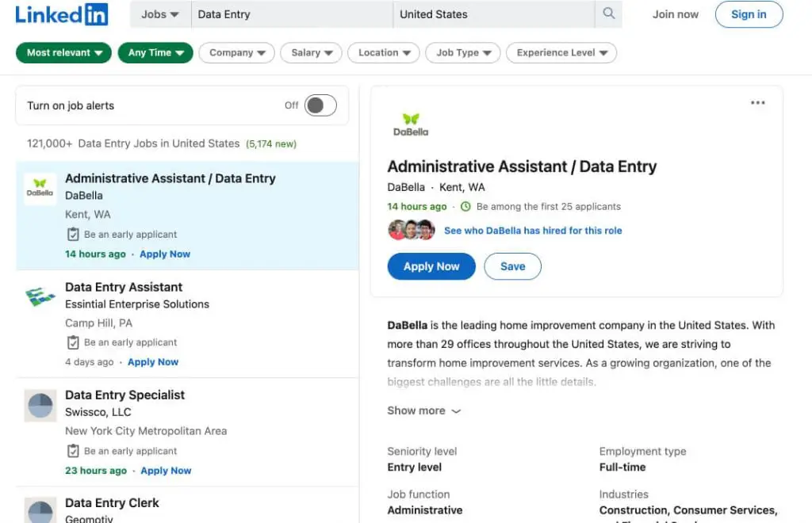812x523 pixels.
Task: Expand the Salary filter dropdown
Action: point(311,53)
